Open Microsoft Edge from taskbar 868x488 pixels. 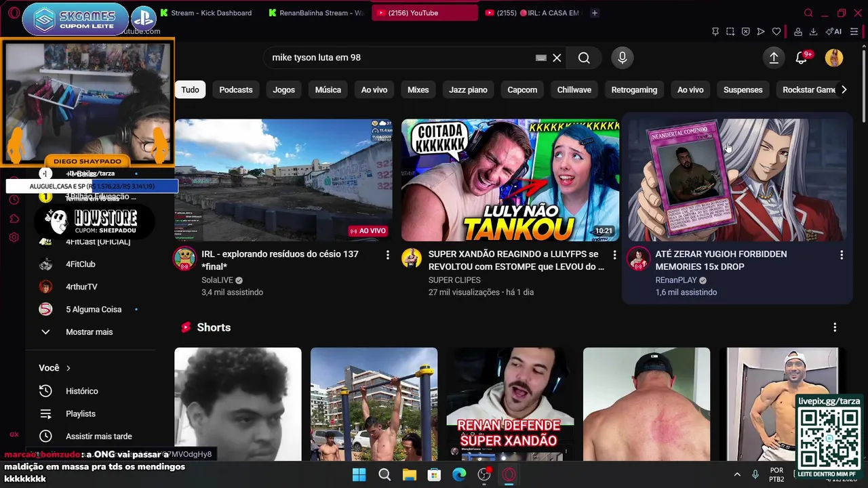459,474
